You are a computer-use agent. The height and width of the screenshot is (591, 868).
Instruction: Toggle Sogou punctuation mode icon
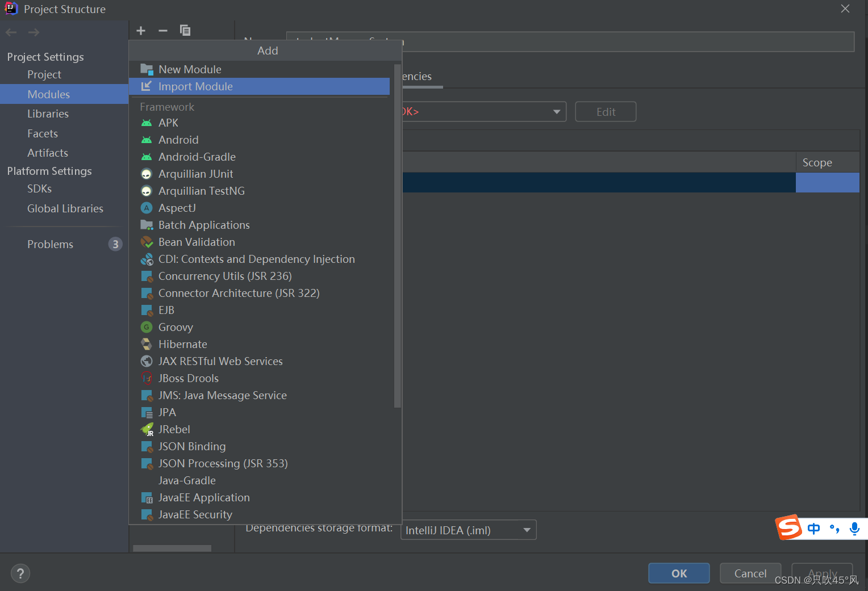tap(834, 529)
